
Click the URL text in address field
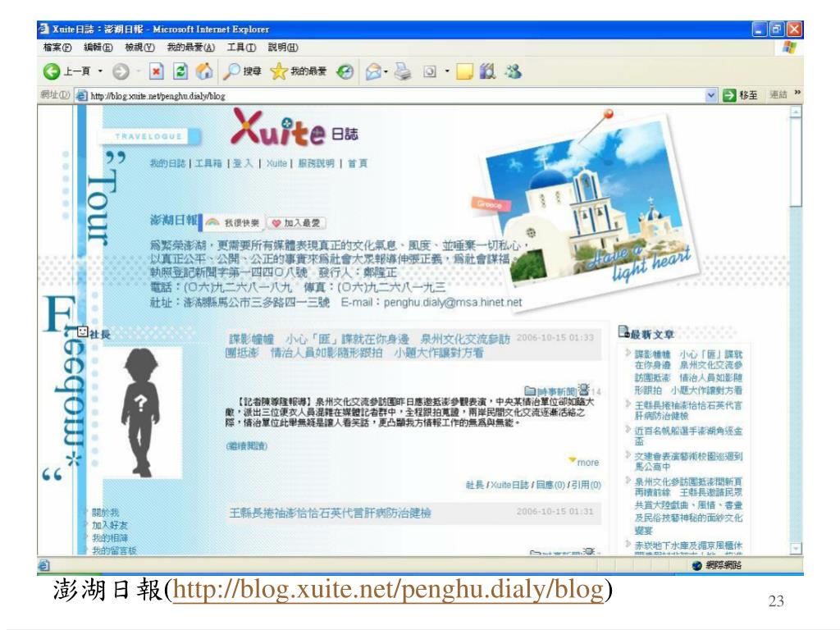click(x=157, y=96)
